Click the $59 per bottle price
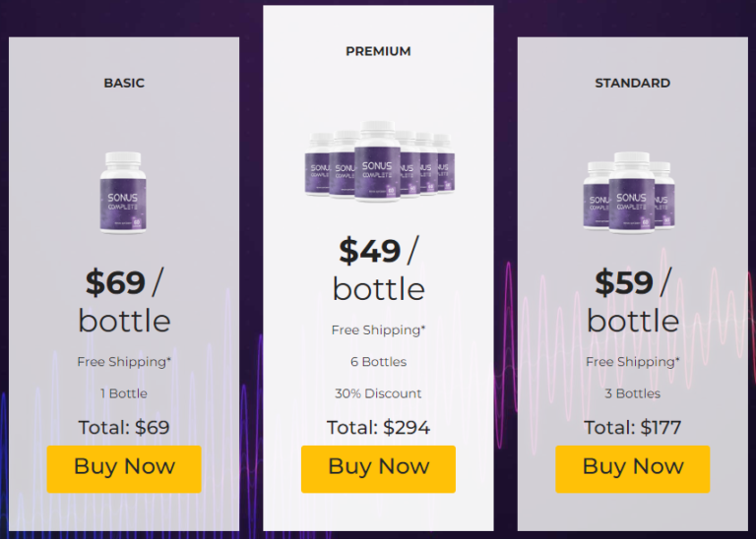Screen dimensions: 756x539 click(632, 301)
